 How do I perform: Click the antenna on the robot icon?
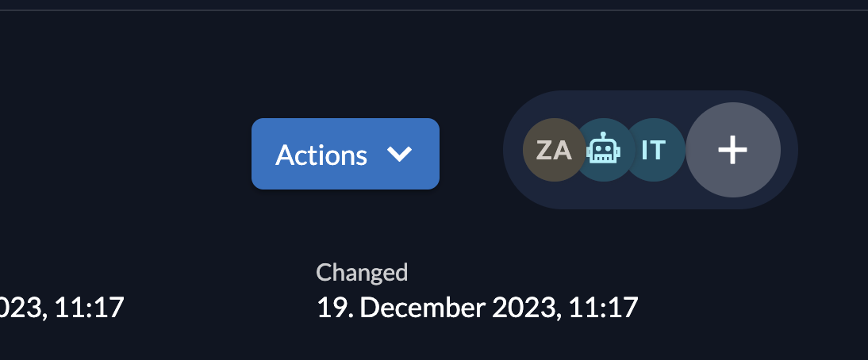[603, 136]
